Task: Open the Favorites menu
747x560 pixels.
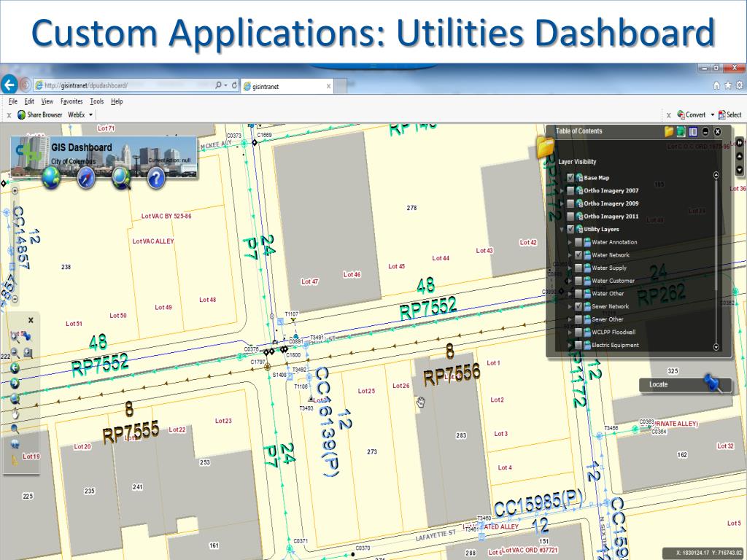Action: (x=71, y=101)
